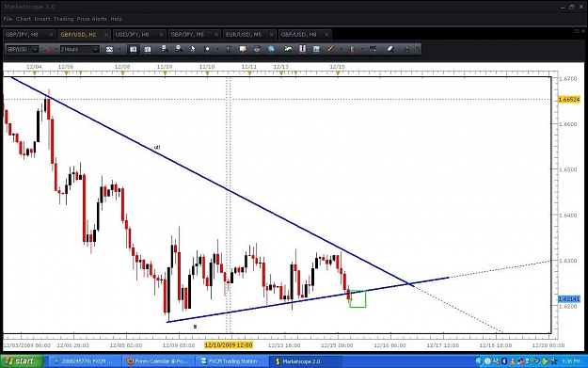Open the Help menu
Viewport: 588px width, 368px height.
point(117,19)
